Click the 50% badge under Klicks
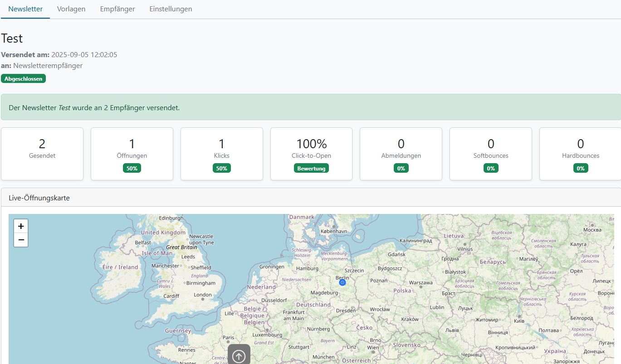 [221, 168]
